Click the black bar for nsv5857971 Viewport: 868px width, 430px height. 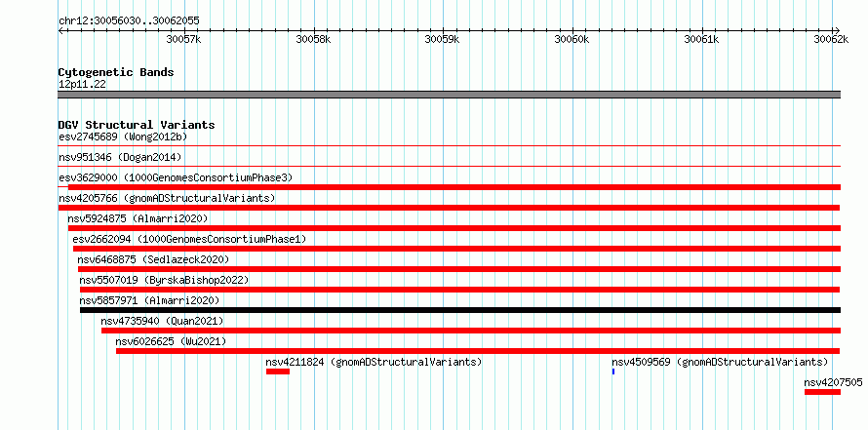point(460,310)
